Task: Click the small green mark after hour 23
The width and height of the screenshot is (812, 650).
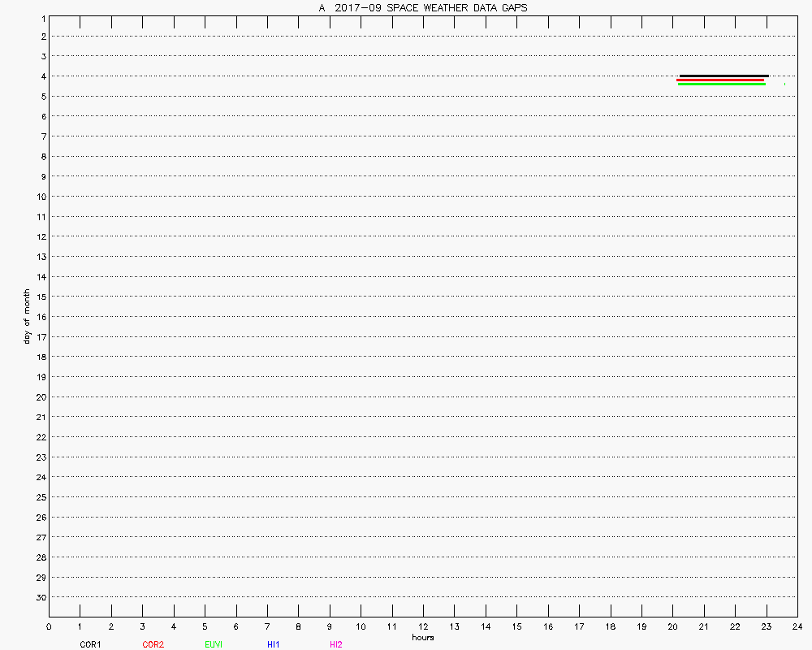Action: point(784,84)
